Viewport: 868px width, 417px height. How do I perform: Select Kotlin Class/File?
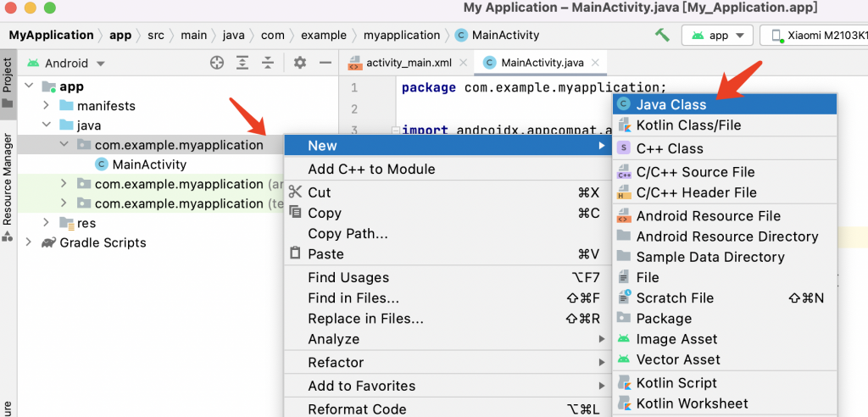pyautogui.click(x=725, y=125)
